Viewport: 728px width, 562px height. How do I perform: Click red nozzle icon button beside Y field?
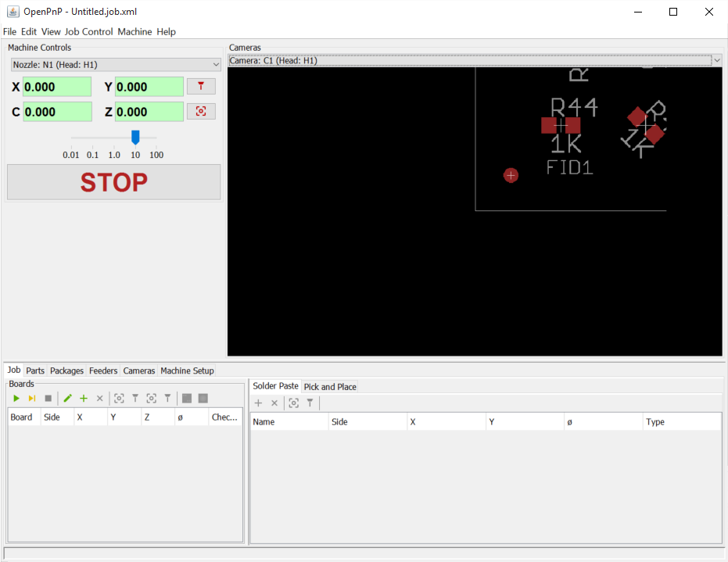pyautogui.click(x=201, y=87)
